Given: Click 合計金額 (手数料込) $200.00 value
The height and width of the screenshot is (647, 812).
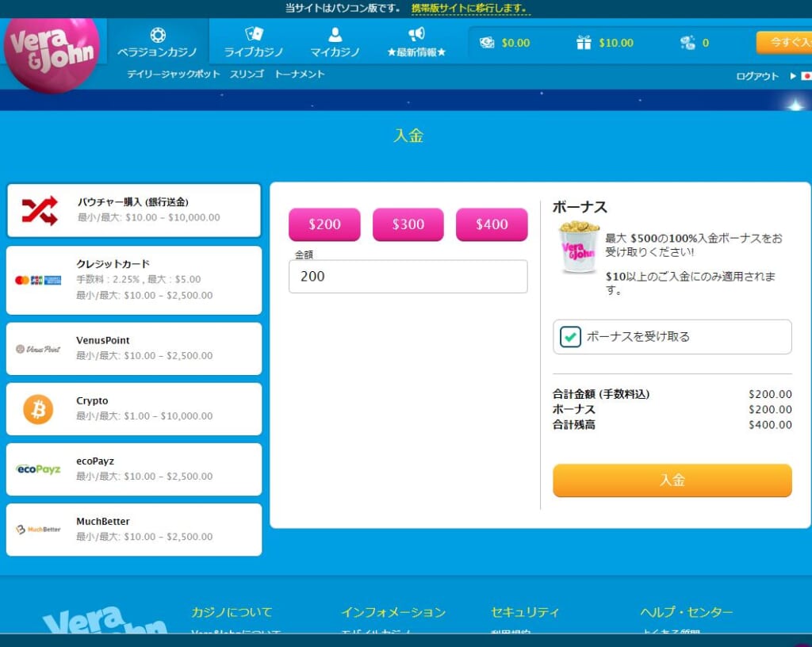Looking at the screenshot, I should coord(770,394).
